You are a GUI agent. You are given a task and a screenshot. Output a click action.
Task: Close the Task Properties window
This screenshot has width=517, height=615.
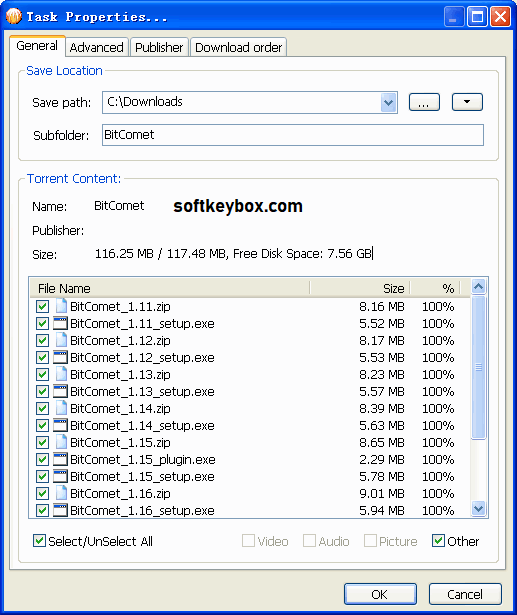pyautogui.click(x=501, y=16)
